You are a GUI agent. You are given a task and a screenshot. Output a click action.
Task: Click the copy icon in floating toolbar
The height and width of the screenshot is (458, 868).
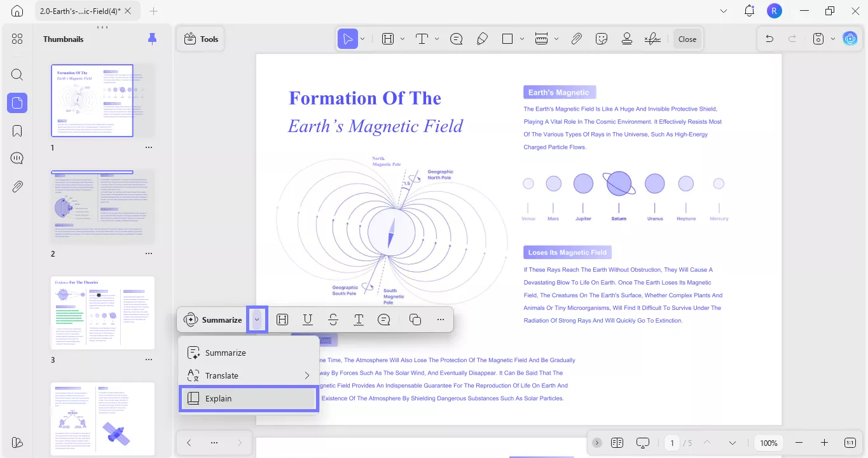[415, 320]
